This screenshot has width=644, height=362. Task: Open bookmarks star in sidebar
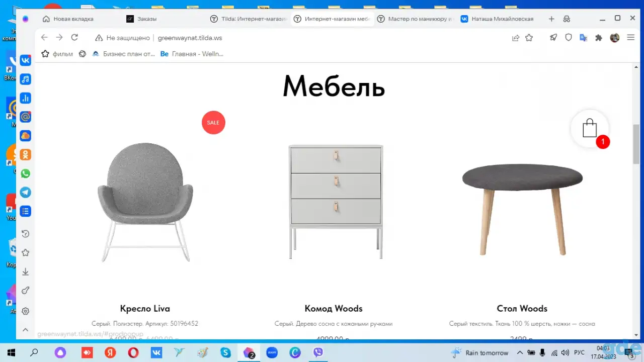pyautogui.click(x=25, y=253)
